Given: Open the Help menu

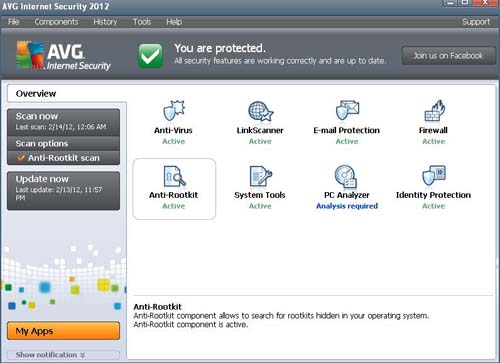Looking at the screenshot, I should 174,22.
